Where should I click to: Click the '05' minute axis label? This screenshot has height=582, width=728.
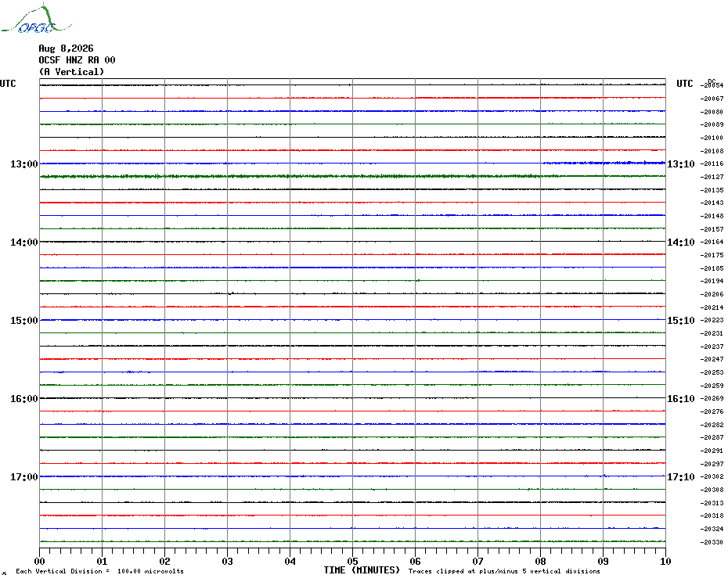tap(353, 562)
